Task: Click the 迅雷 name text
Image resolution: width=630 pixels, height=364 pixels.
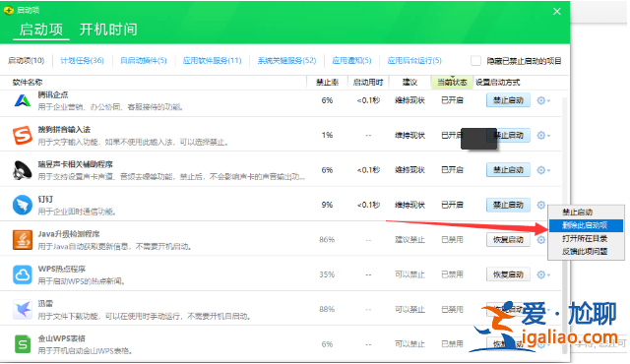Action: point(45,304)
